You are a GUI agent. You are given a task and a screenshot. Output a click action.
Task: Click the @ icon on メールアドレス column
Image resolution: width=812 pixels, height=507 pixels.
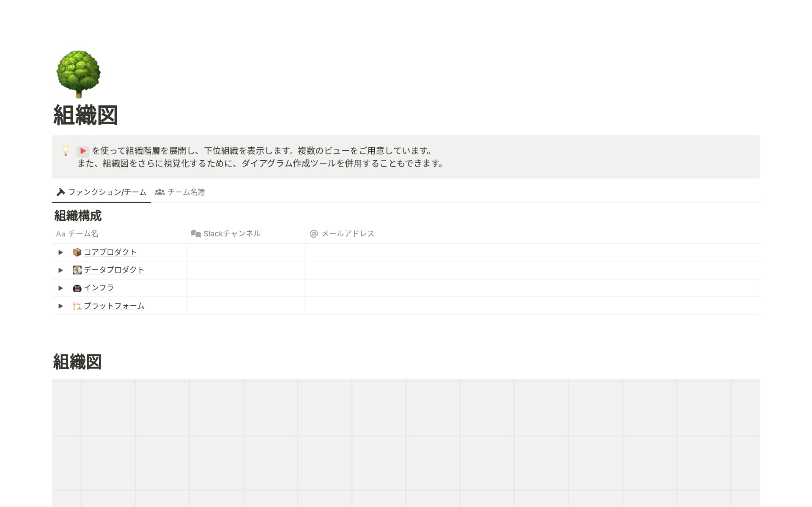(314, 233)
